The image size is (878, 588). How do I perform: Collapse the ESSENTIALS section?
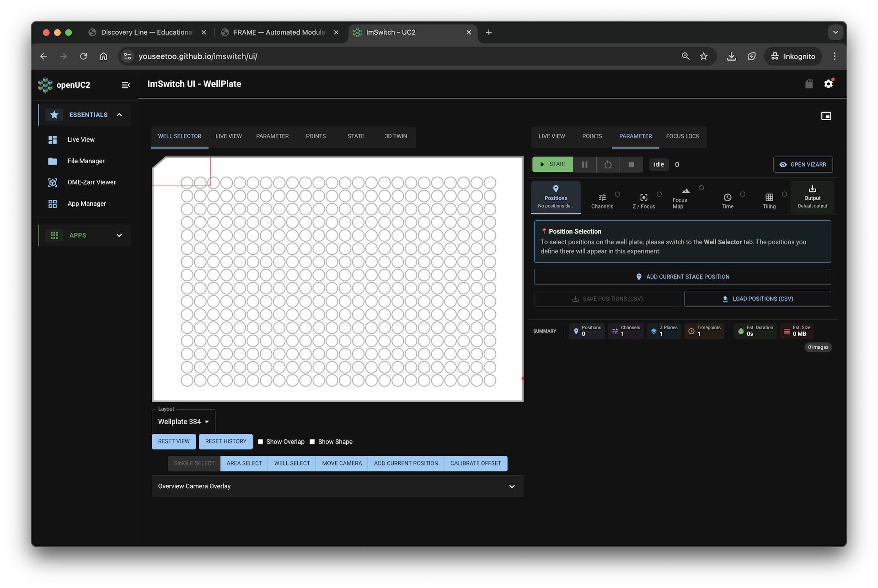pyautogui.click(x=119, y=115)
